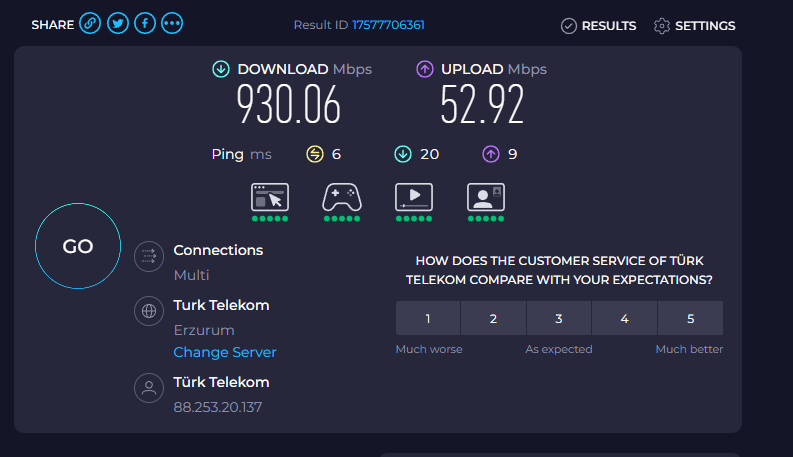Click the Connections multi icon
The width and height of the screenshot is (793, 457).
pyautogui.click(x=149, y=256)
